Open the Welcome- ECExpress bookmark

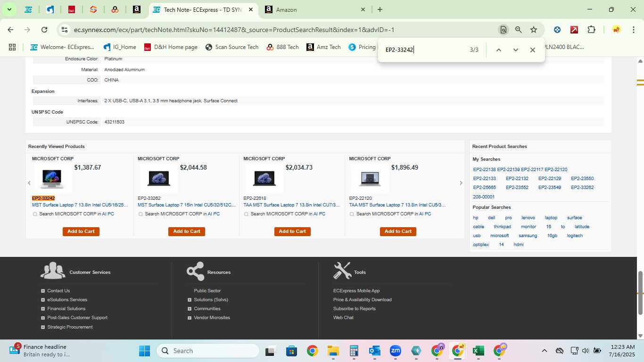[x=62, y=47]
